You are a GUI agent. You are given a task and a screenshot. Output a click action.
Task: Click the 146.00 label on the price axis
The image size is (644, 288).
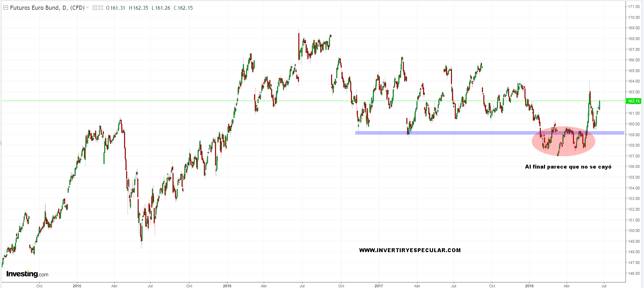tap(634, 273)
